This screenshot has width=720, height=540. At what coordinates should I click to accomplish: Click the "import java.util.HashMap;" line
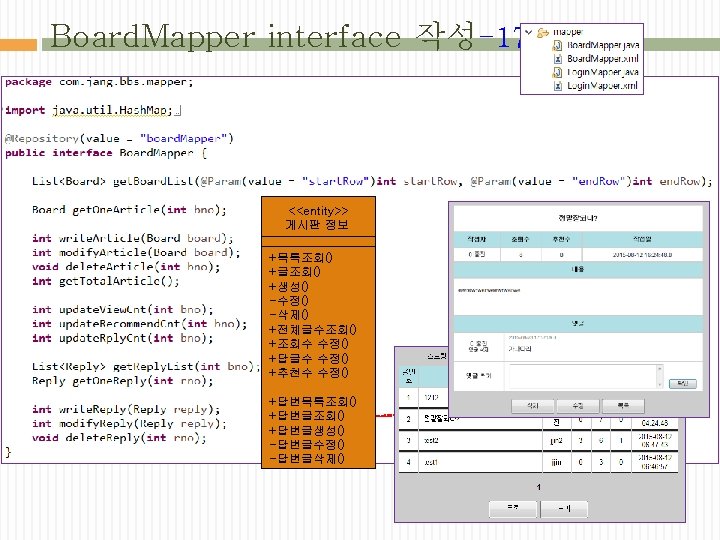89,111
